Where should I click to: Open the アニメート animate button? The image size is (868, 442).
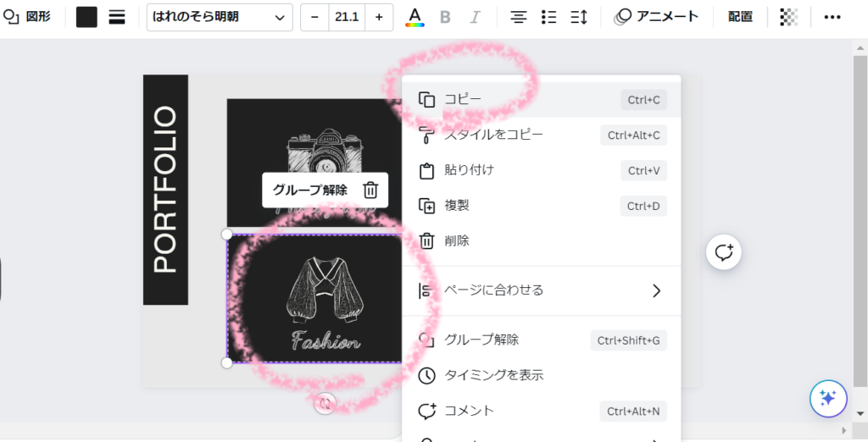click(x=657, y=17)
